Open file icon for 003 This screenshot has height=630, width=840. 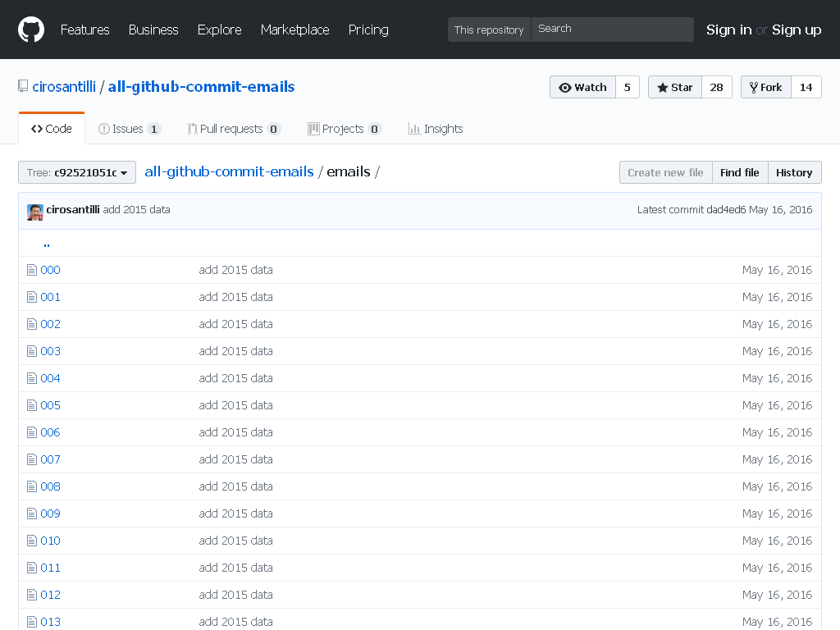[32, 351]
